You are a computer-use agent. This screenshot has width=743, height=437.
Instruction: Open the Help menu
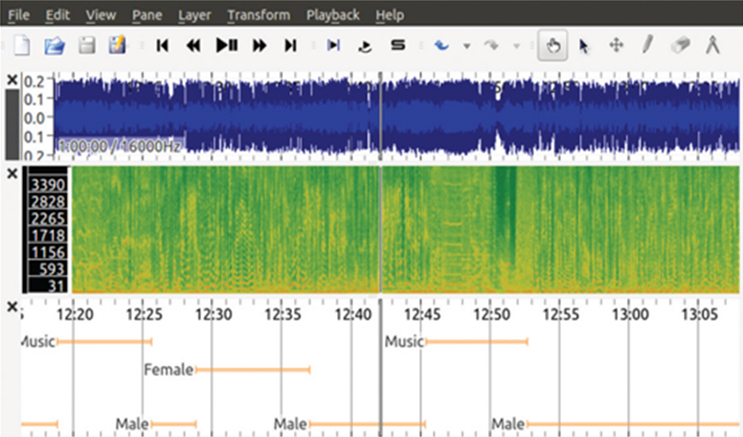click(390, 16)
